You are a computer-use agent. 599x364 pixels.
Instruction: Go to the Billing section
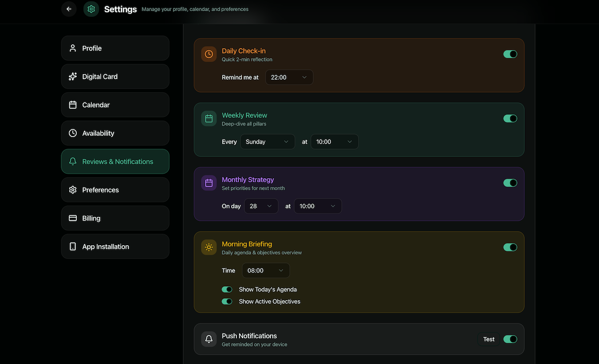[115, 218]
